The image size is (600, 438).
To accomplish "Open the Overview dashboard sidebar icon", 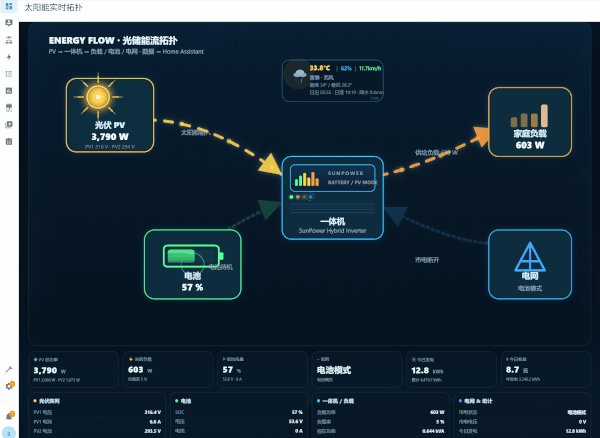I will pyautogui.click(x=9, y=6).
